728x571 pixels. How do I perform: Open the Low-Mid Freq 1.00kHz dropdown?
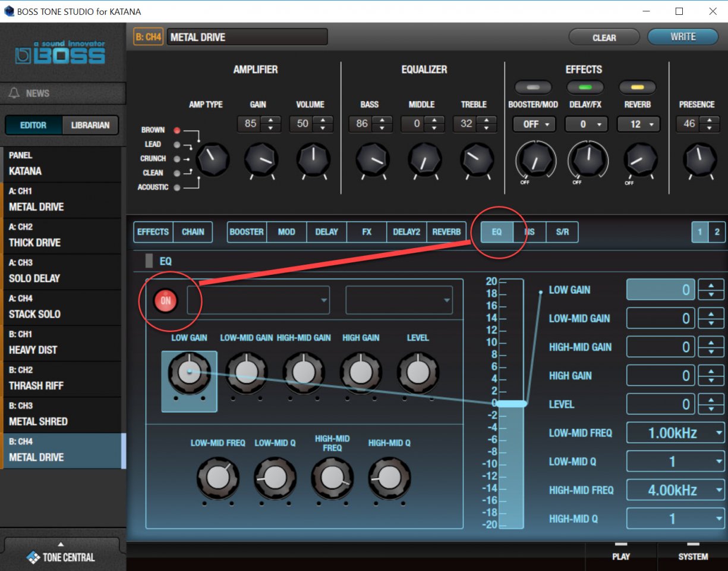coord(676,433)
